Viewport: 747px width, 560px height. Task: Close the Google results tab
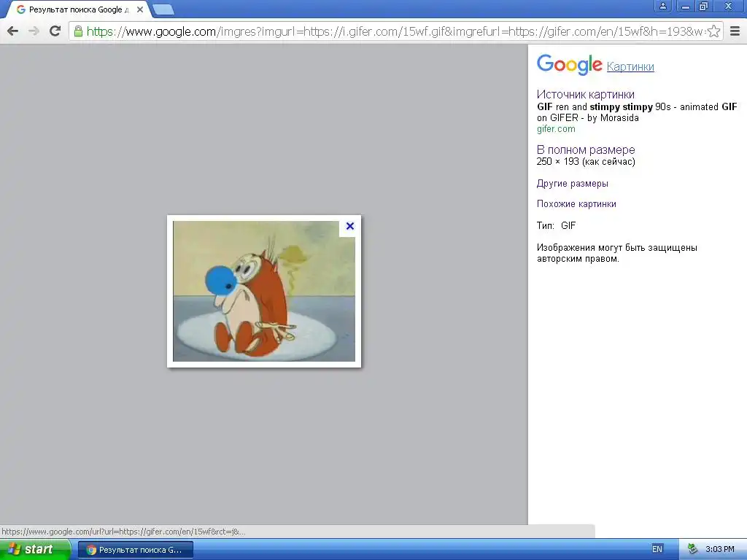[x=140, y=9]
